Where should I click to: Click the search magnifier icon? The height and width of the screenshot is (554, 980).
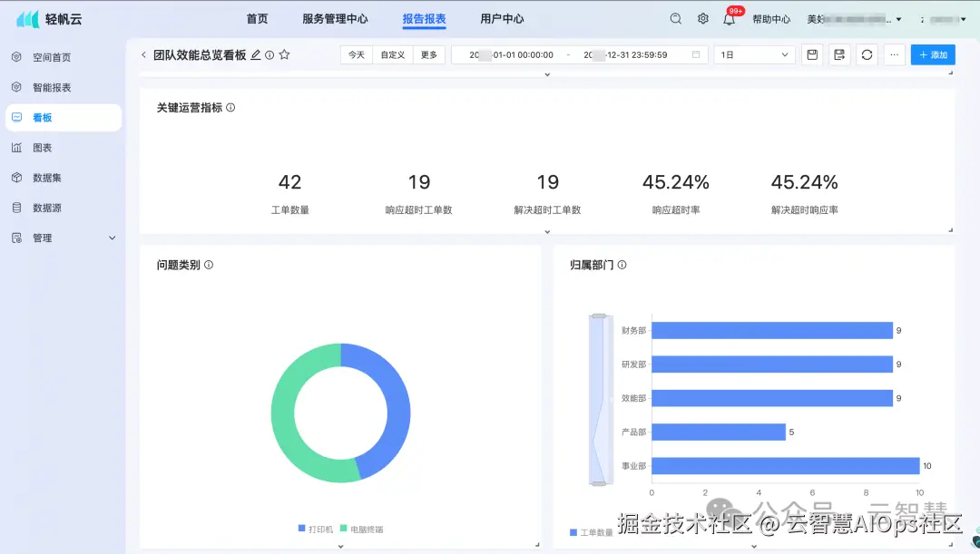tap(676, 18)
